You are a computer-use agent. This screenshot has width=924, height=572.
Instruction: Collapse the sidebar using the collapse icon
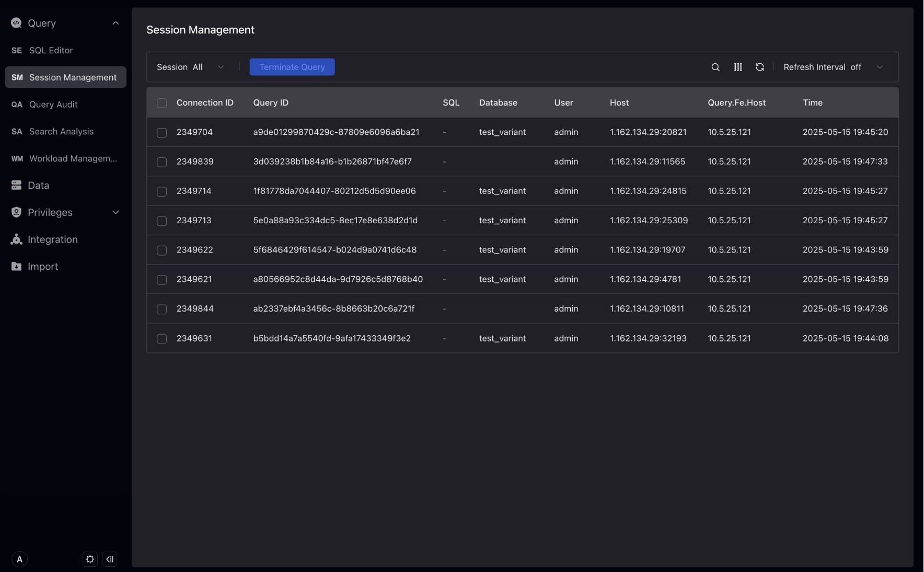(110, 559)
